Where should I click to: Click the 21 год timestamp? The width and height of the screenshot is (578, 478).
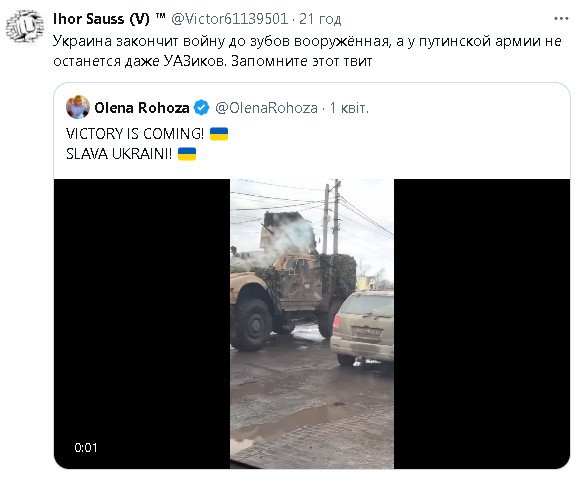click(320, 19)
